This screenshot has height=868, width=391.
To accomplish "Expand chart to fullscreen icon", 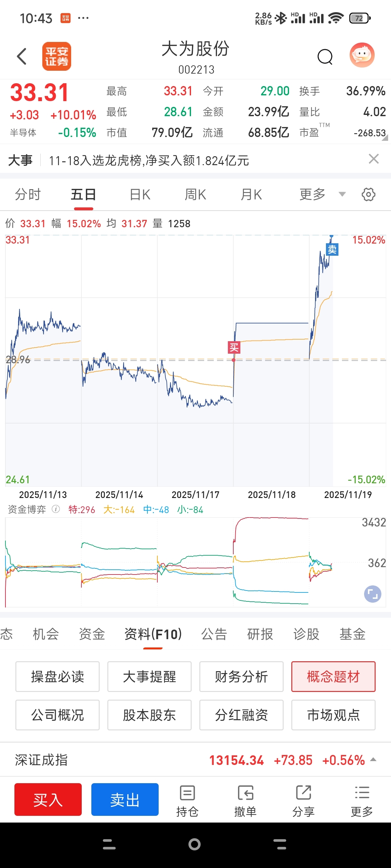I will [x=372, y=594].
